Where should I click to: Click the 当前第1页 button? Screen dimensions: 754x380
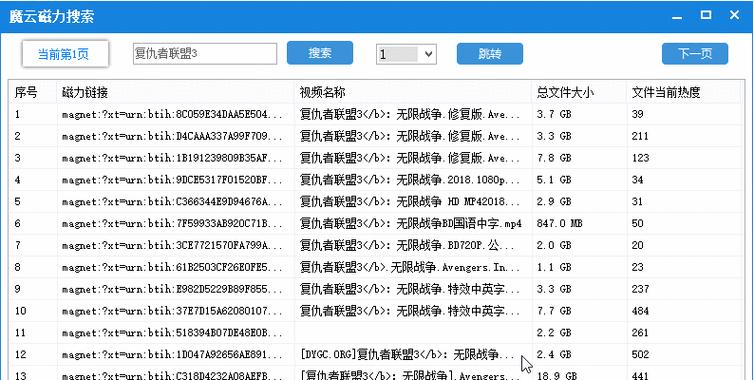pyautogui.click(x=65, y=54)
